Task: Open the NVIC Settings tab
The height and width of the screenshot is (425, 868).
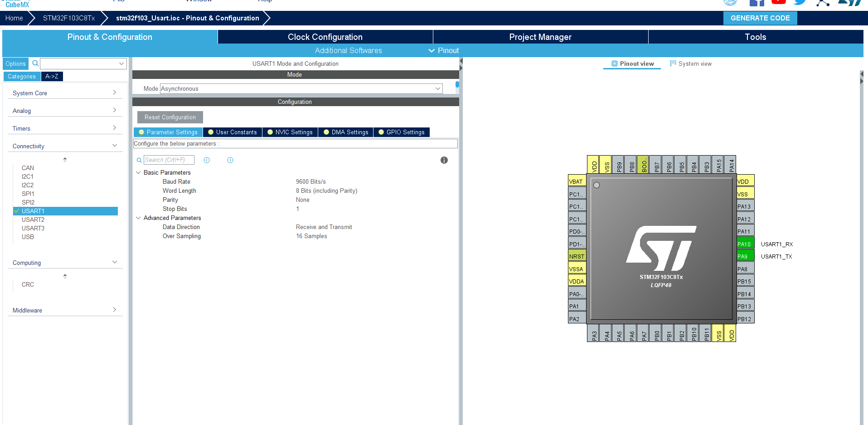Action: click(x=290, y=132)
